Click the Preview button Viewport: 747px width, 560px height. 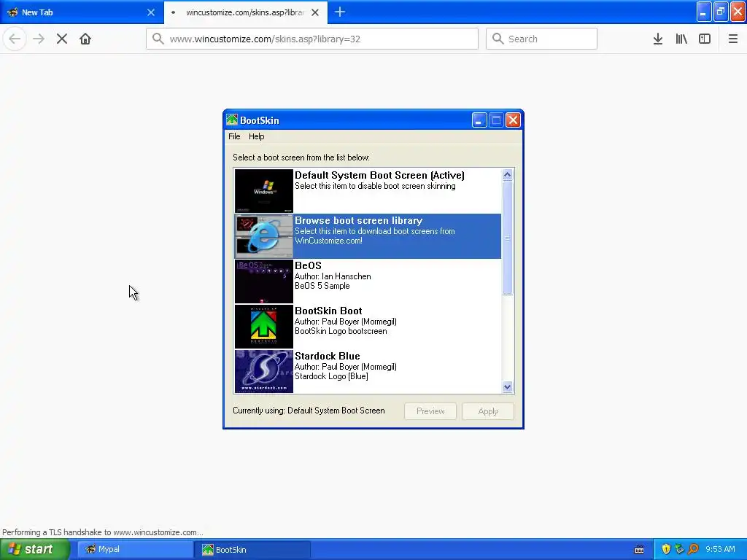(430, 411)
